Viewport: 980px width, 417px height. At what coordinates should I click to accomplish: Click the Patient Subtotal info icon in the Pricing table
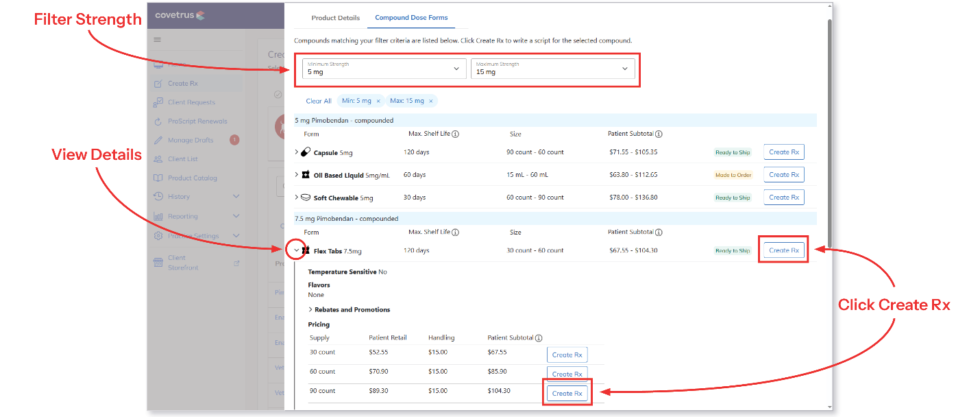(x=539, y=338)
